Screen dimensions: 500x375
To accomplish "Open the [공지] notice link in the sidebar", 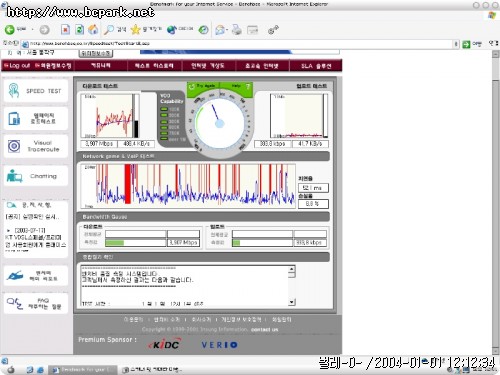I will pos(32,217).
